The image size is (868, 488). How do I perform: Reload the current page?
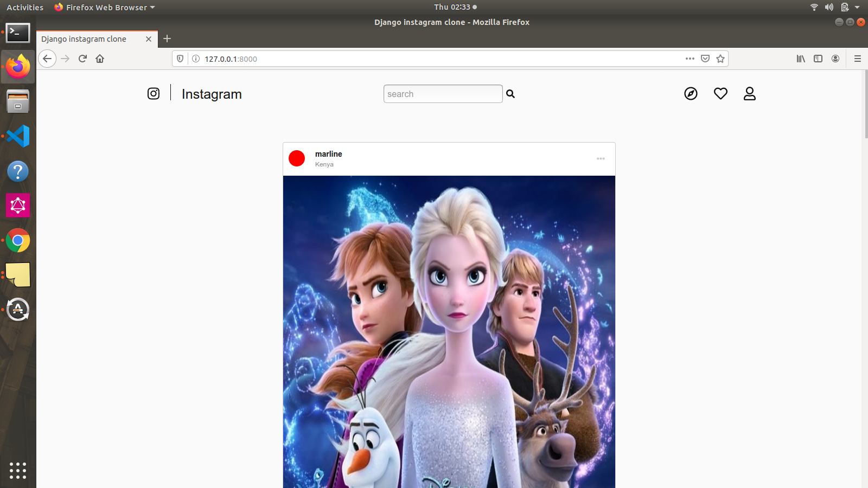pyautogui.click(x=82, y=59)
